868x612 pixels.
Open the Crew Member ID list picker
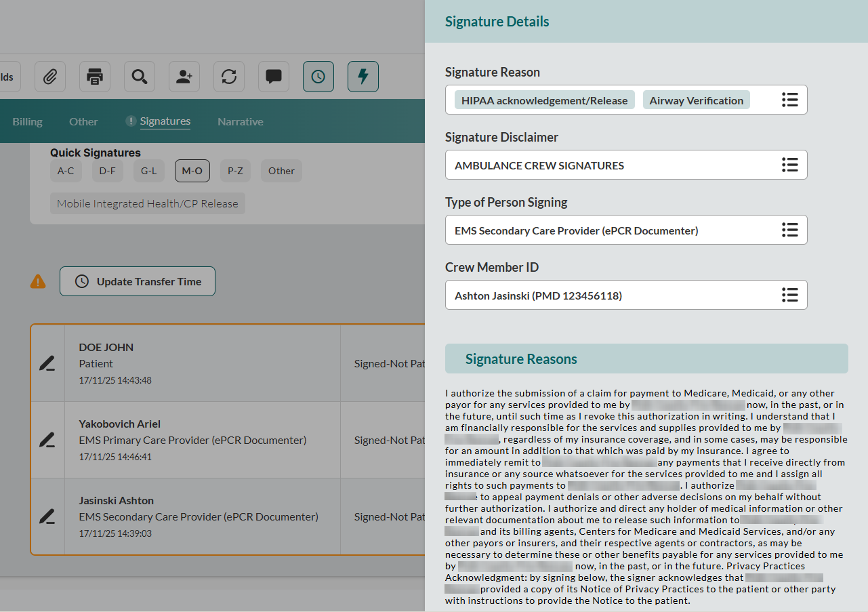pos(789,295)
